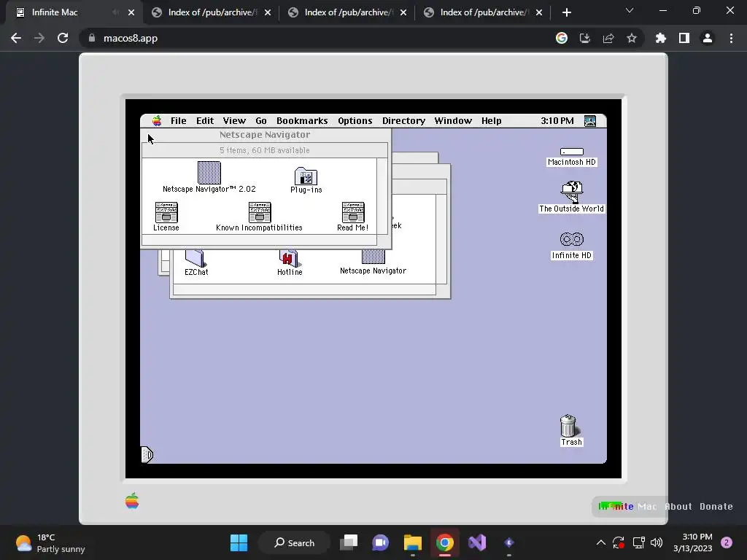Toggle the Chrome side panel icon

[x=684, y=38]
